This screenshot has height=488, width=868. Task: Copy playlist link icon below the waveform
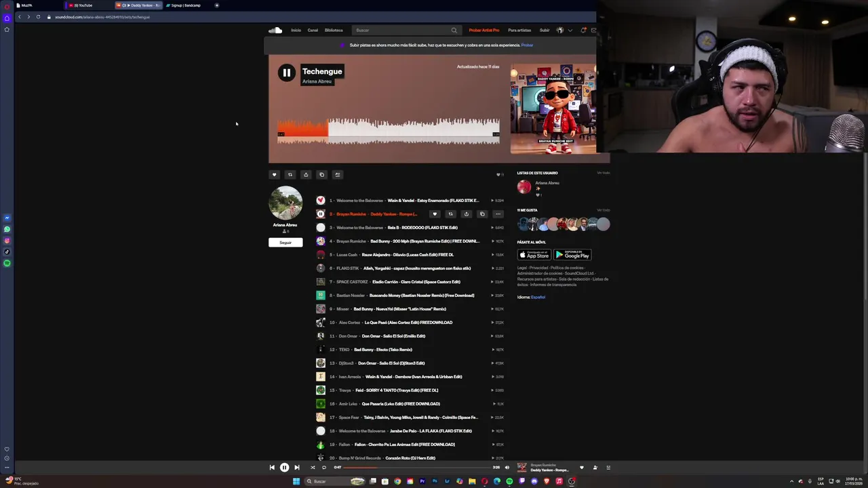(x=322, y=174)
